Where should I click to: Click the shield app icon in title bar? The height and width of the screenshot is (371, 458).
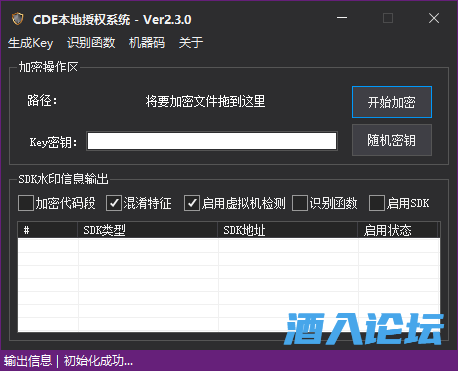[x=18, y=19]
